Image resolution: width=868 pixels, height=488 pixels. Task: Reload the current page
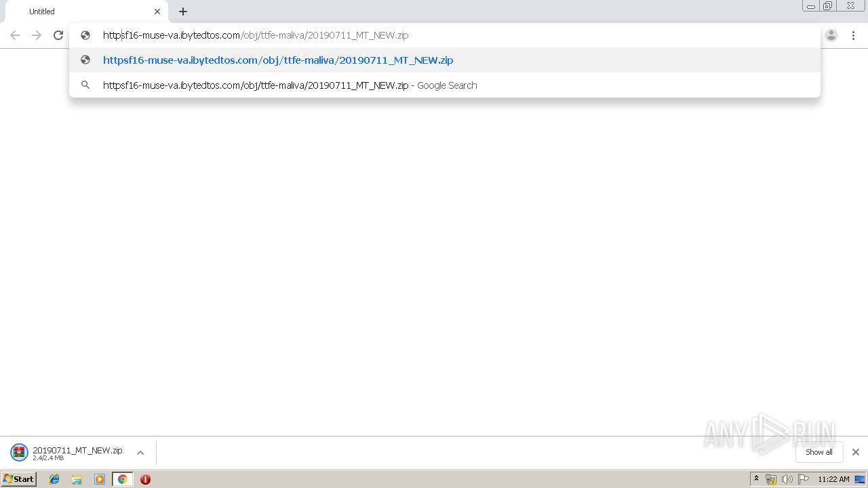(x=58, y=35)
